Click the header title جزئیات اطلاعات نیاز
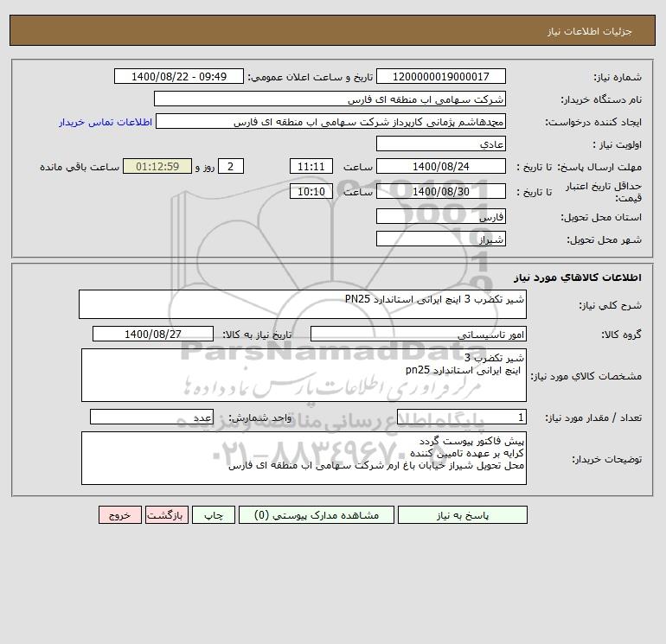The height and width of the screenshot is (644, 666). pos(590,31)
